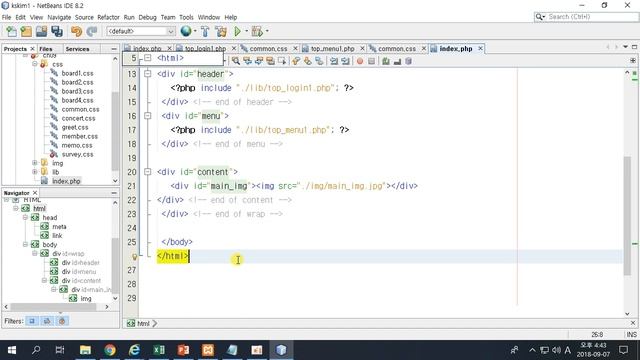Toggle the first Navigator filter button
Viewport: 640px width, 360px height.
click(32, 321)
